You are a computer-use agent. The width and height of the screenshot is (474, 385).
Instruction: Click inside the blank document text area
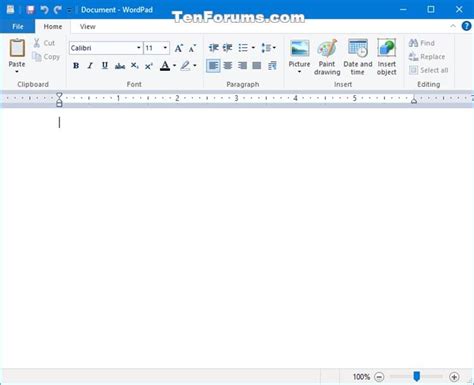tap(237, 238)
